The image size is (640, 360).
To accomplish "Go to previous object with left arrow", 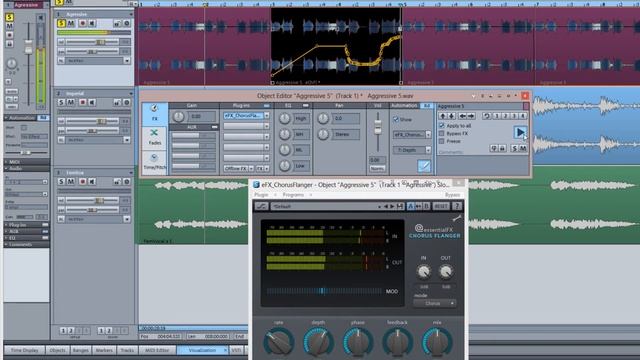I will point(462,116).
